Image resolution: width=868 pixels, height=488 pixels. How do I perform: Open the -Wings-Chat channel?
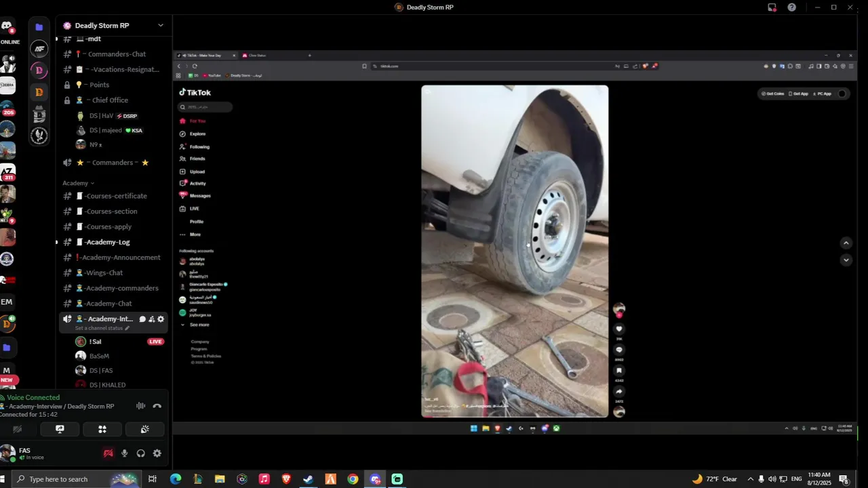click(x=114, y=273)
